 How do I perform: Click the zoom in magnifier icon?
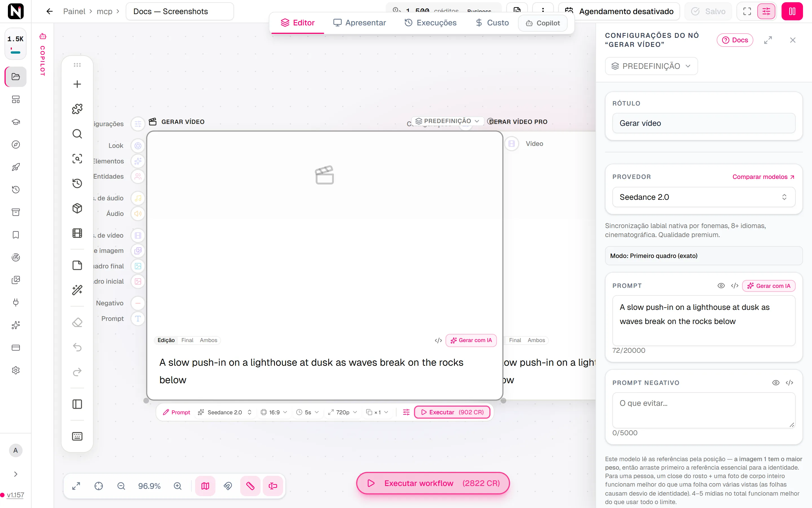(x=178, y=486)
